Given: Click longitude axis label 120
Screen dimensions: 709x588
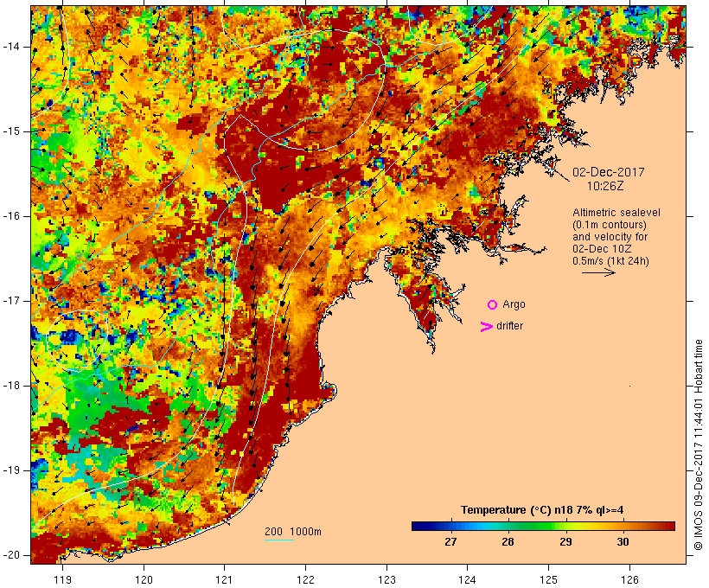Looking at the screenshot, I should click(x=144, y=580).
